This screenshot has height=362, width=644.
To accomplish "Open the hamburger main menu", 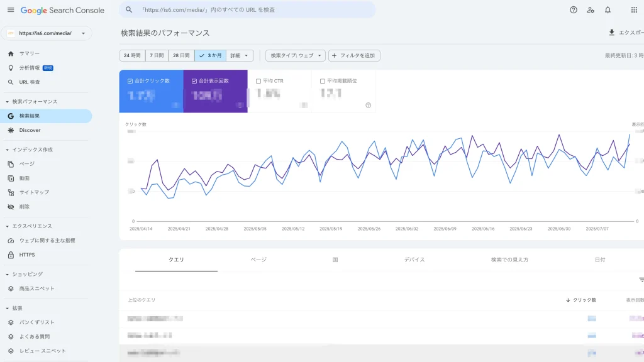I will [x=11, y=10].
